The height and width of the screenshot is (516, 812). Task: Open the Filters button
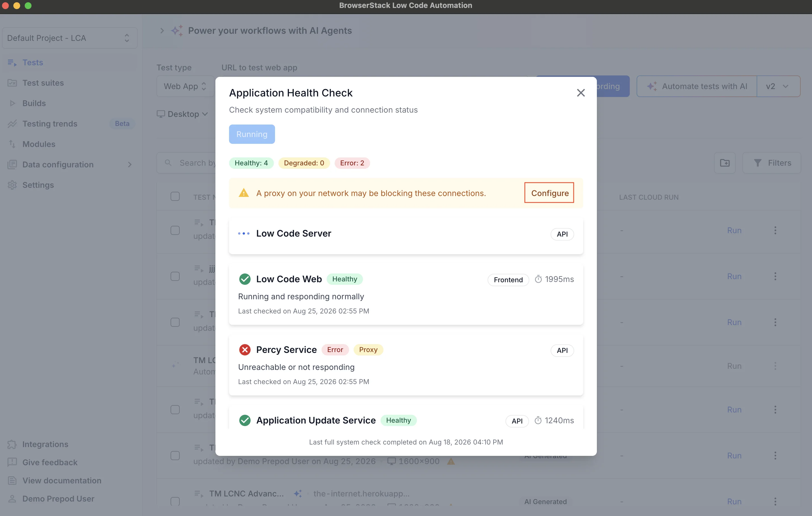(x=771, y=163)
